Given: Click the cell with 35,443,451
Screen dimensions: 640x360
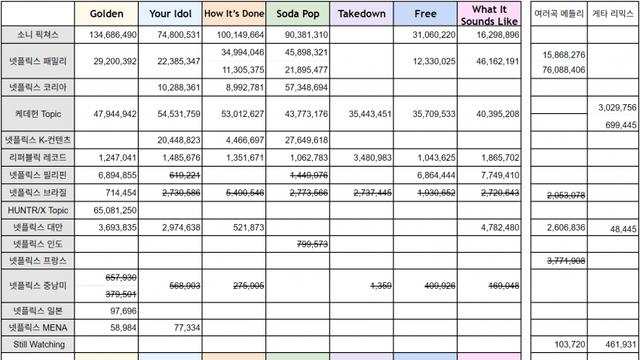Looking at the screenshot, I should [362, 114].
